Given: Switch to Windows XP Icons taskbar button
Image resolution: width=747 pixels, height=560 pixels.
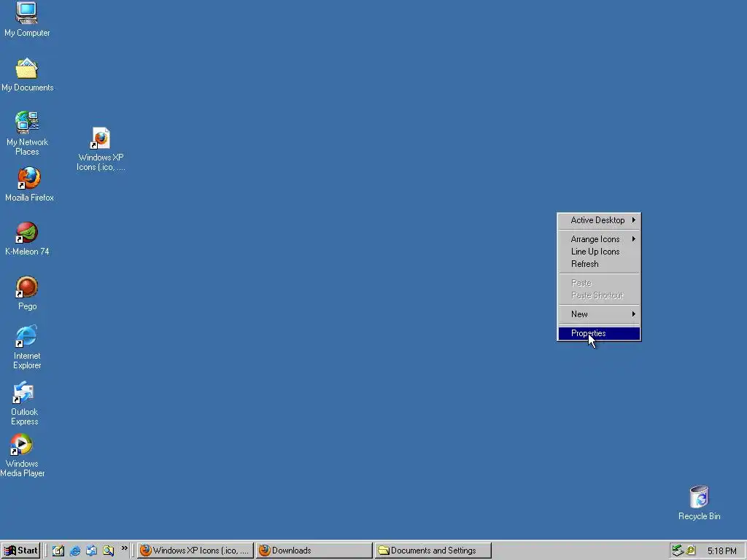Looking at the screenshot, I should (196, 551).
